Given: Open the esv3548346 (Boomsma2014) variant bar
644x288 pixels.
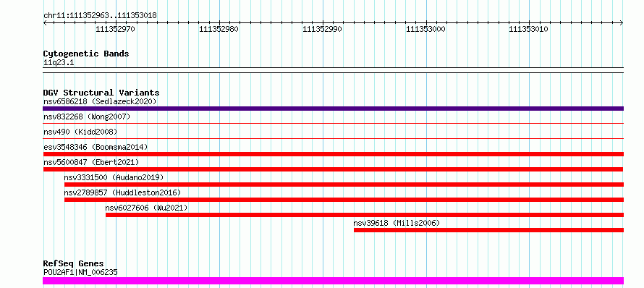Looking at the screenshot, I should (x=333, y=154).
